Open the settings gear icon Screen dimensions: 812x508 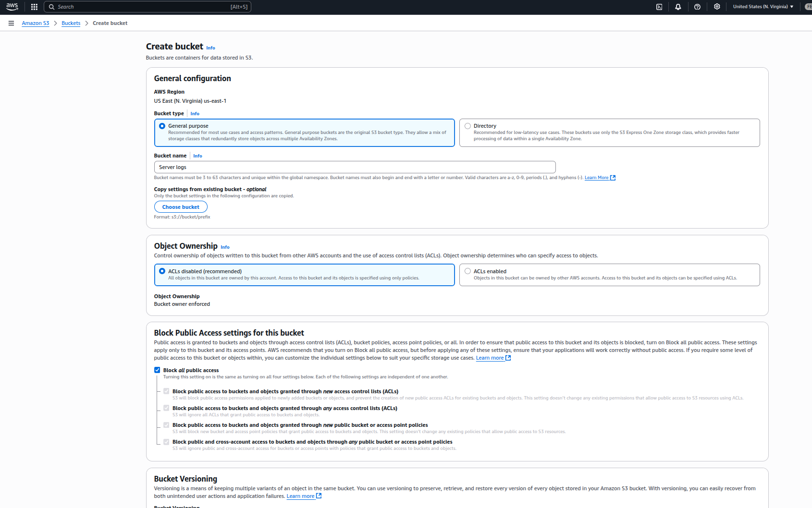717,7
